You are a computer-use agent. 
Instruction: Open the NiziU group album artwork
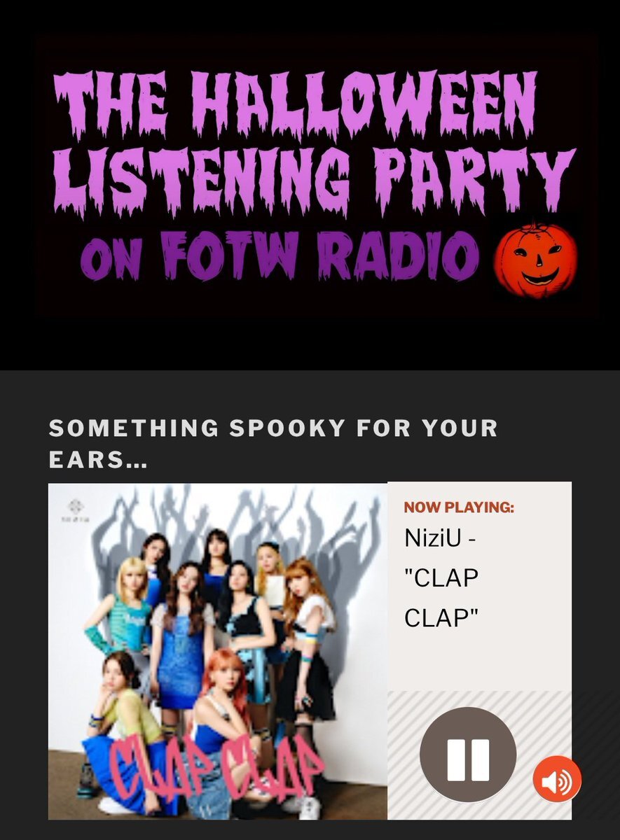(x=218, y=651)
